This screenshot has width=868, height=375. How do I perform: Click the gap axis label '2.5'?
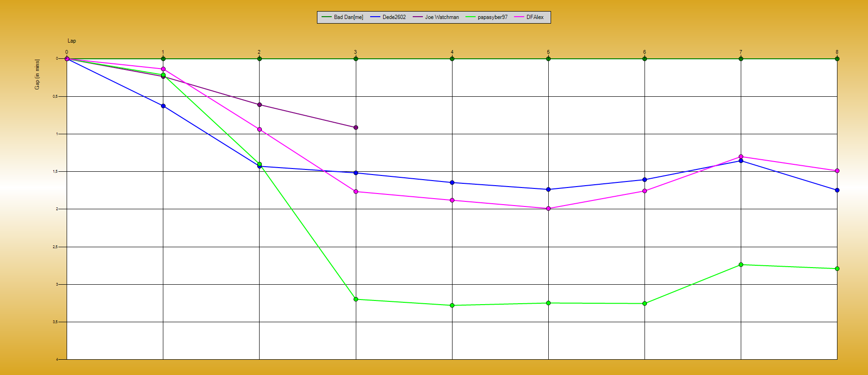point(55,247)
